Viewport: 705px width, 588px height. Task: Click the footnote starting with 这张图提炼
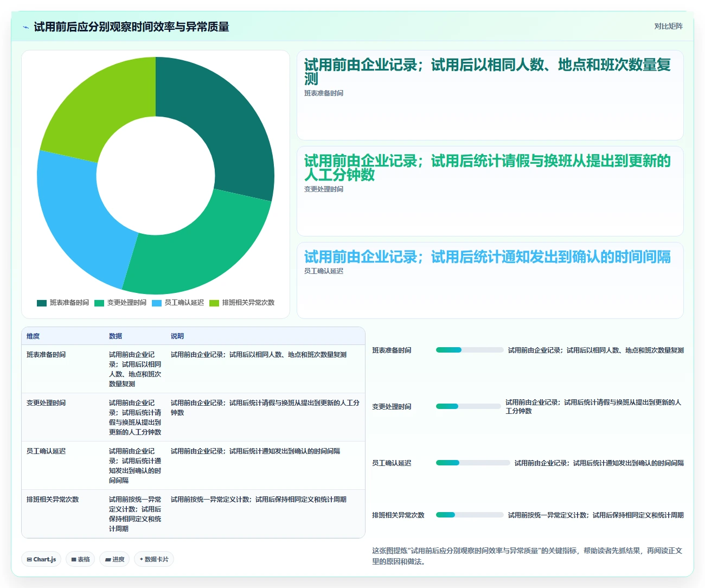pos(527,556)
